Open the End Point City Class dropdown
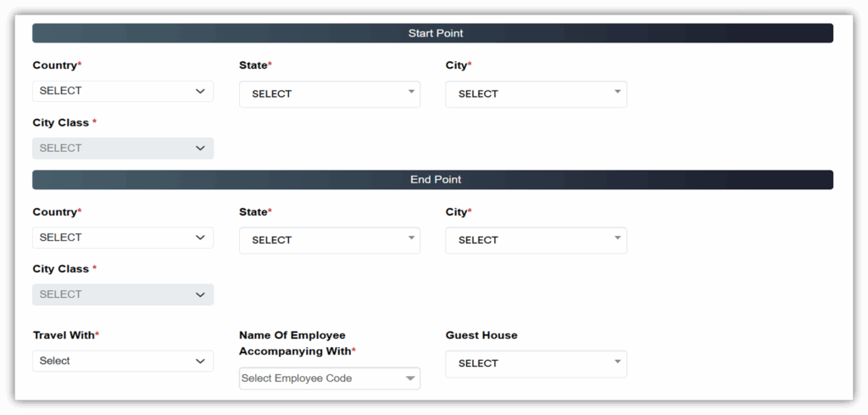The width and height of the screenshot is (868, 415). click(x=122, y=294)
